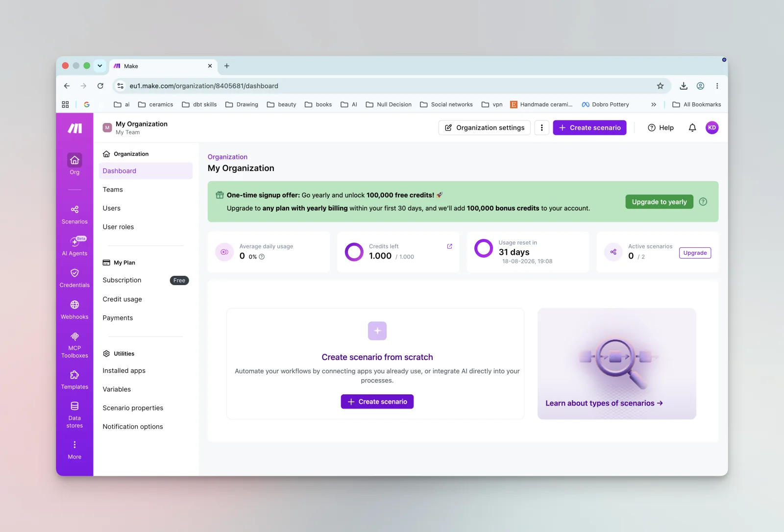Image resolution: width=784 pixels, height=532 pixels.
Task: Open AI Agents beta section
Action: pos(74,246)
